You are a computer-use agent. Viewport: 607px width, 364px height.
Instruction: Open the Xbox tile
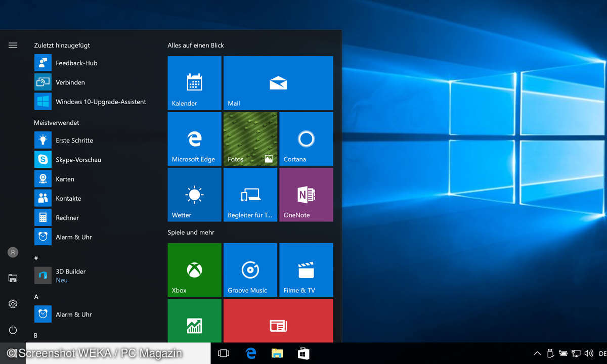click(194, 270)
